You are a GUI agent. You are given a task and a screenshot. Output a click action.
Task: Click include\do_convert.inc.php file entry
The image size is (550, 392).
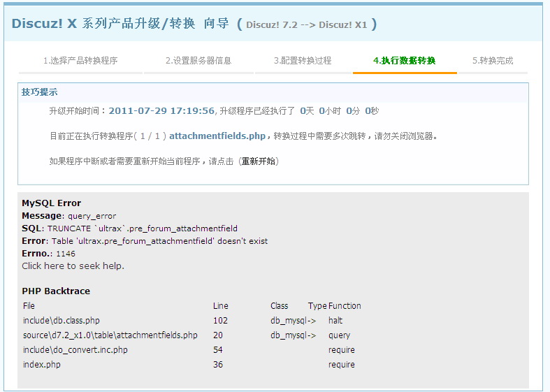pos(75,350)
